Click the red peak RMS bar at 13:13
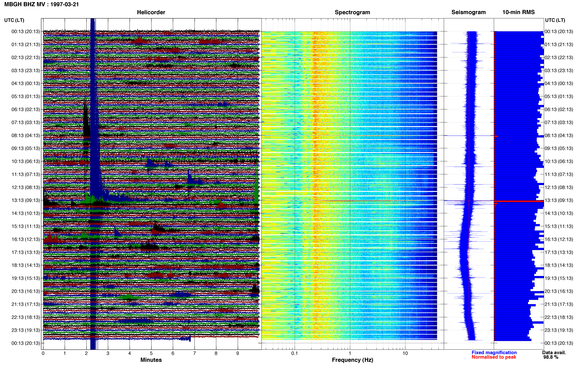The height and width of the screenshot is (368, 588). [519, 201]
